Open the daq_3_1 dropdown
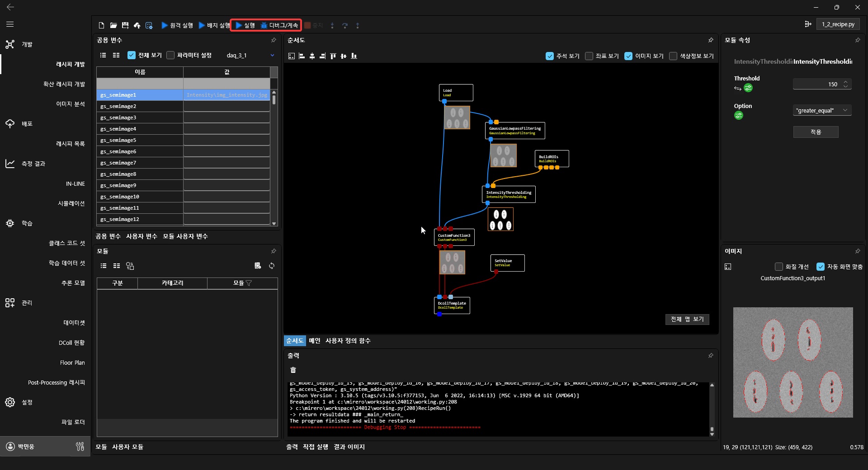The image size is (868, 470). [272, 55]
